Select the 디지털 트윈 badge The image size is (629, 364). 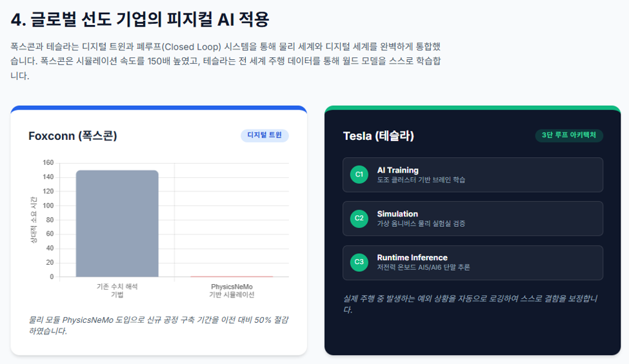(265, 135)
